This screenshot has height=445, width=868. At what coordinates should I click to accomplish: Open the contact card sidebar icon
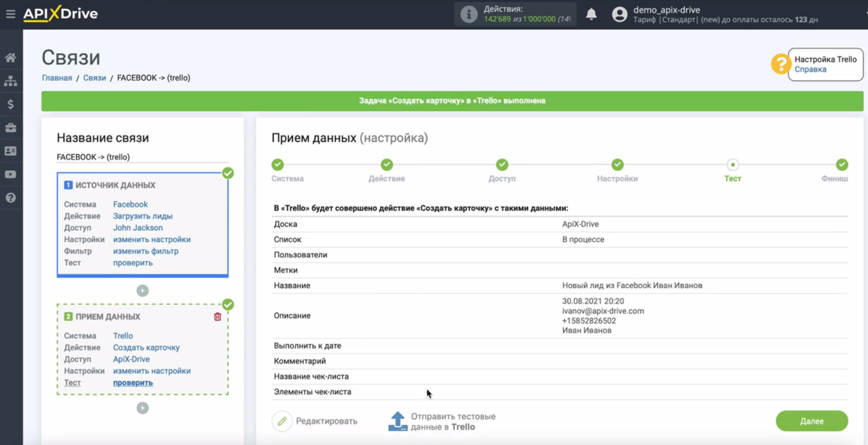[11, 151]
